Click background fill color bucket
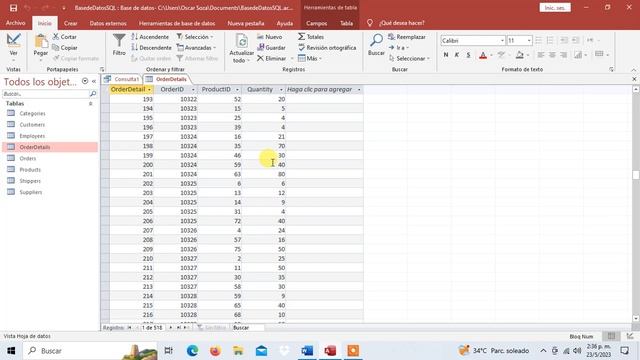Screen dimensions: 640x360 pyautogui.click(x=519, y=55)
